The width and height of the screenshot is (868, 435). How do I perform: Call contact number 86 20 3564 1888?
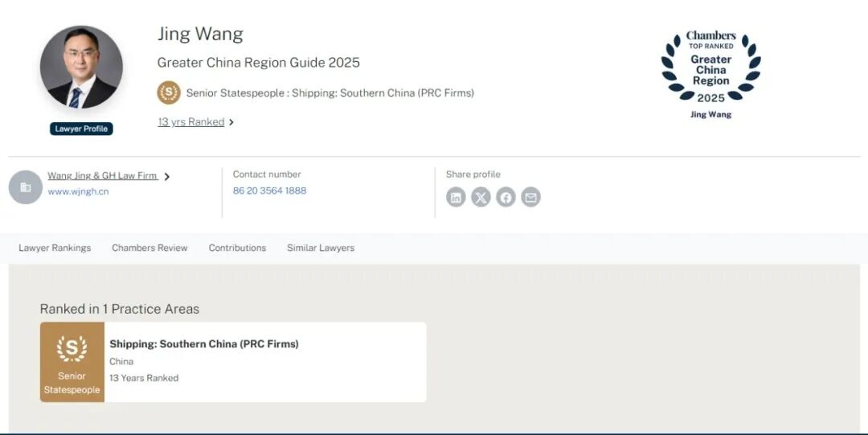click(x=269, y=191)
